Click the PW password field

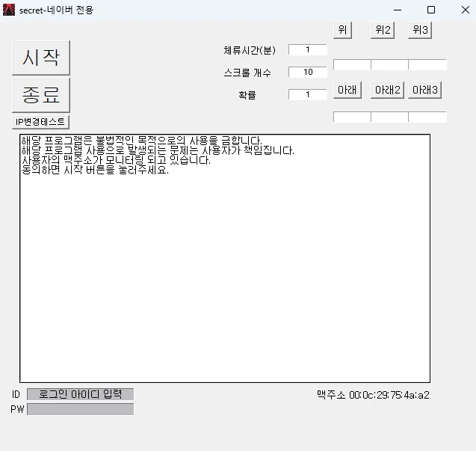point(81,409)
